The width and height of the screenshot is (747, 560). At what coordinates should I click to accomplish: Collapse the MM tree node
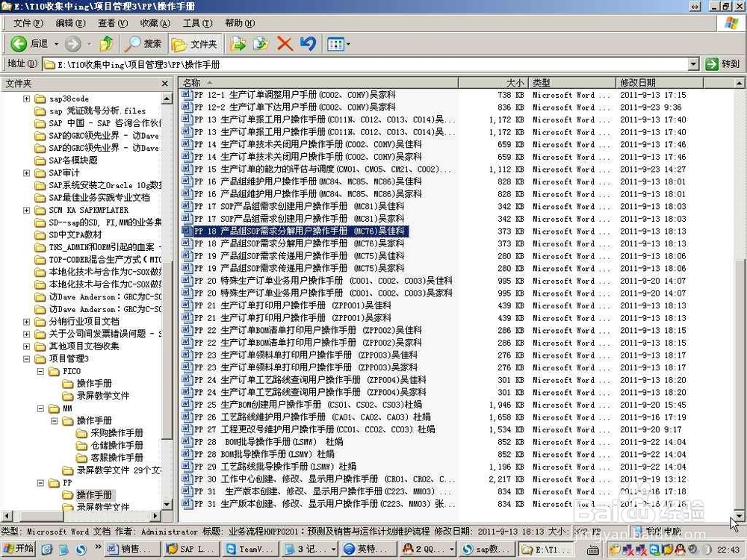pos(40,408)
